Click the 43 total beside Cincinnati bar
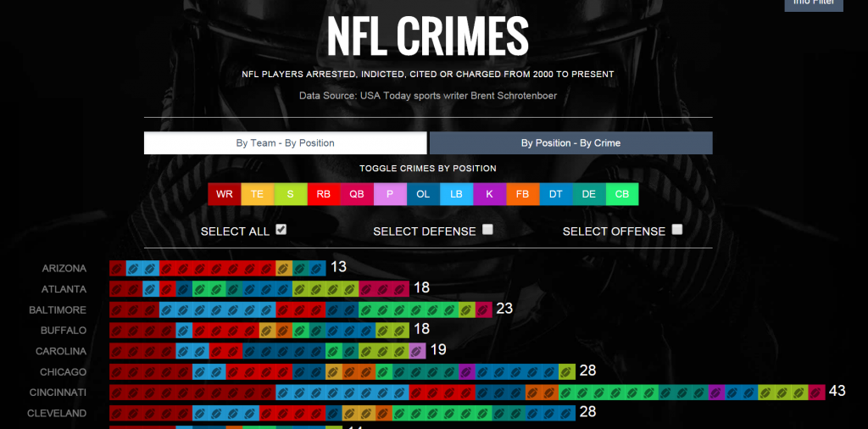Screen dimensions: 868x429 coord(837,391)
